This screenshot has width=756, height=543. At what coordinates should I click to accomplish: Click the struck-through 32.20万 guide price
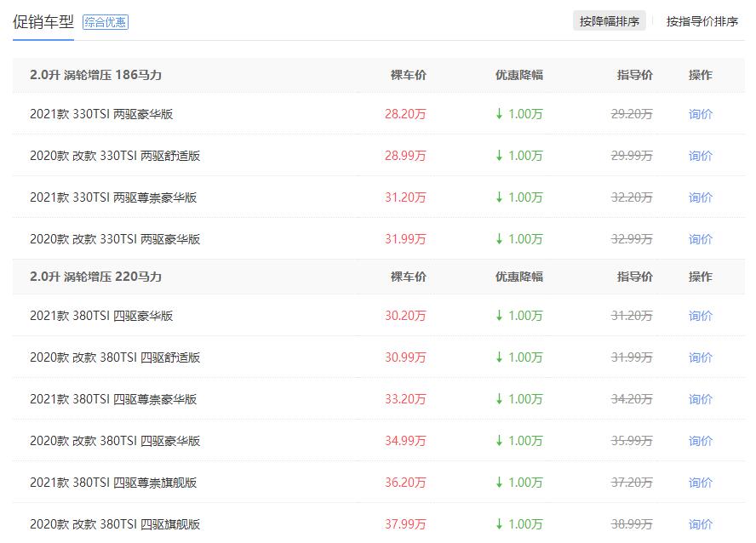[632, 197]
